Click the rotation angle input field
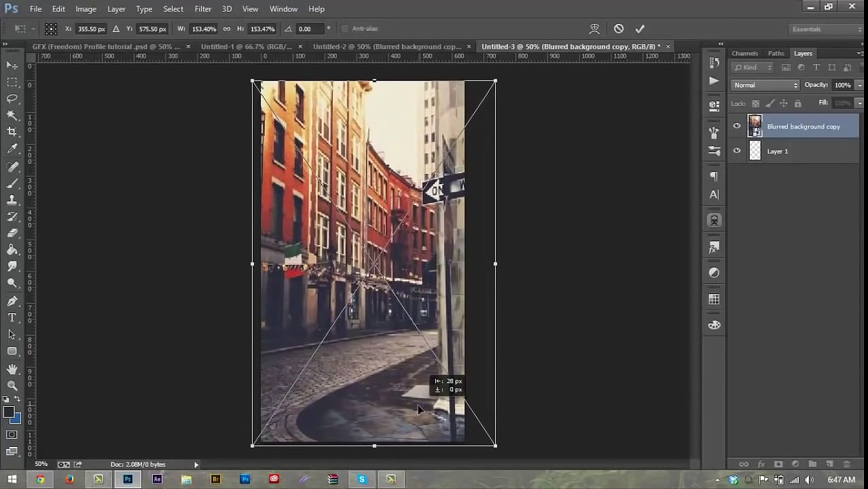Image resolution: width=868 pixels, height=489 pixels. coord(310,29)
